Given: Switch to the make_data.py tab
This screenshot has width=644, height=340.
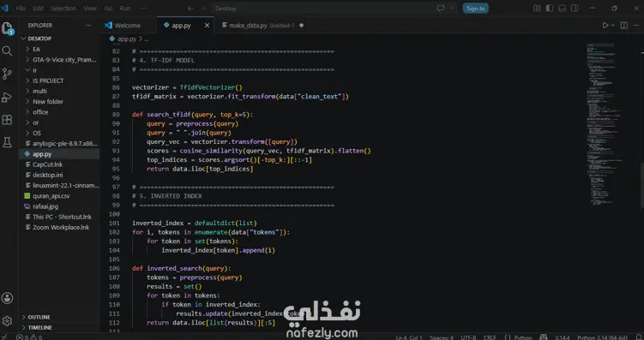Looking at the screenshot, I should pyautogui.click(x=248, y=26).
